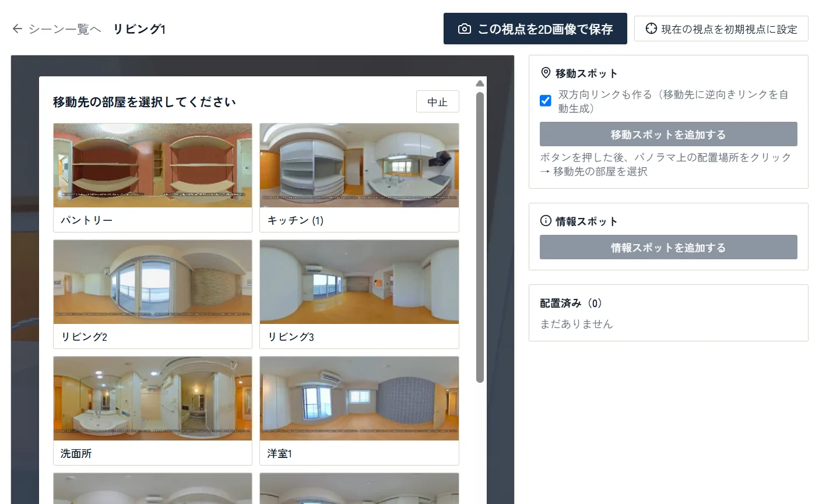
Task: Click the まだありません text
Action: click(577, 324)
